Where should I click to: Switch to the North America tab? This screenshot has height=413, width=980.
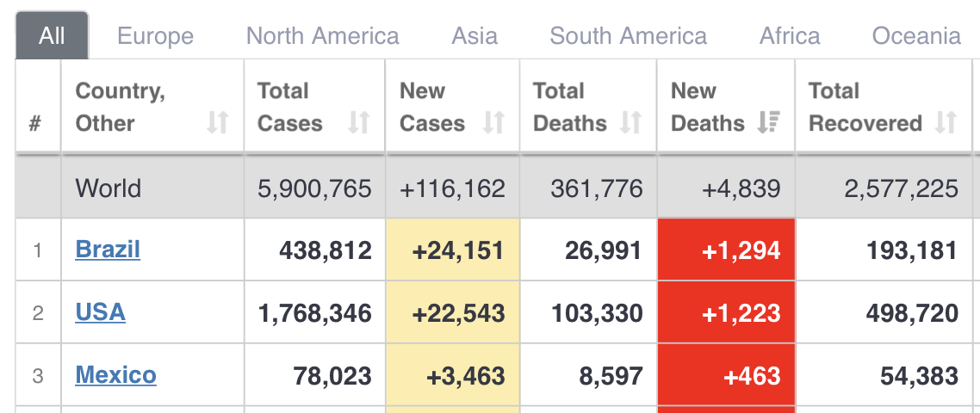(322, 35)
